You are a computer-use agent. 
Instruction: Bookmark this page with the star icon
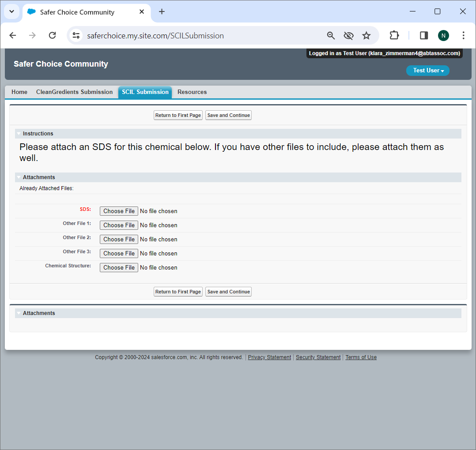click(366, 35)
